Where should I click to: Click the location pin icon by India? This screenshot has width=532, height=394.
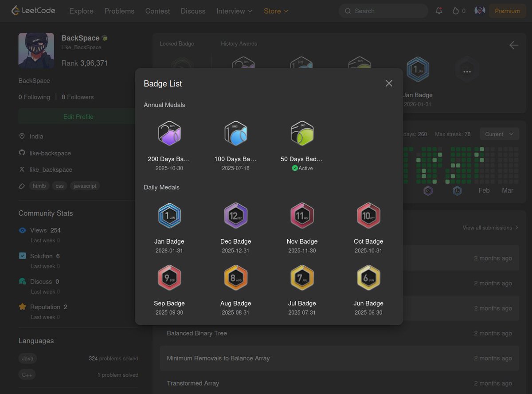coord(22,136)
